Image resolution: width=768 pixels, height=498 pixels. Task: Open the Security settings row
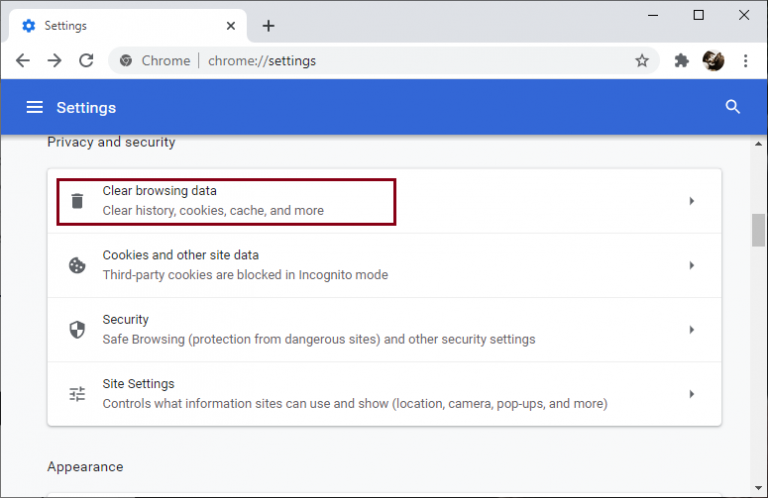pos(384,330)
